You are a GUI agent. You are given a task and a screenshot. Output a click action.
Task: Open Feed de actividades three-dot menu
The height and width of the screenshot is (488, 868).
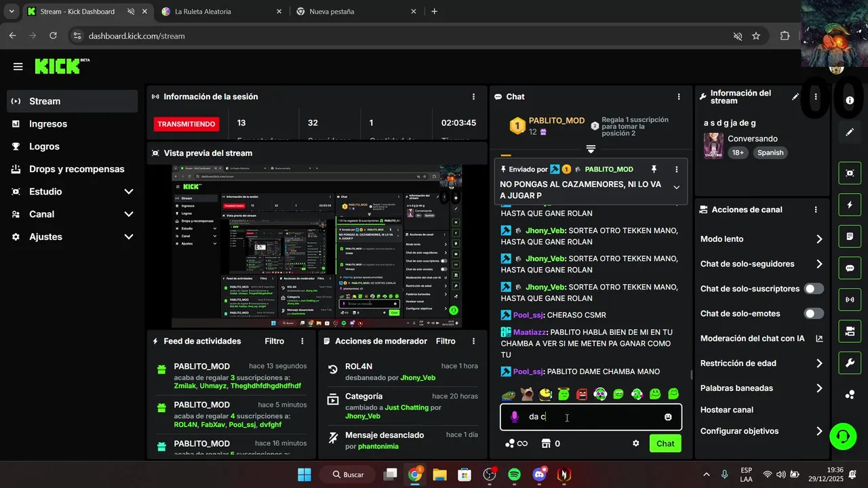pyautogui.click(x=302, y=342)
